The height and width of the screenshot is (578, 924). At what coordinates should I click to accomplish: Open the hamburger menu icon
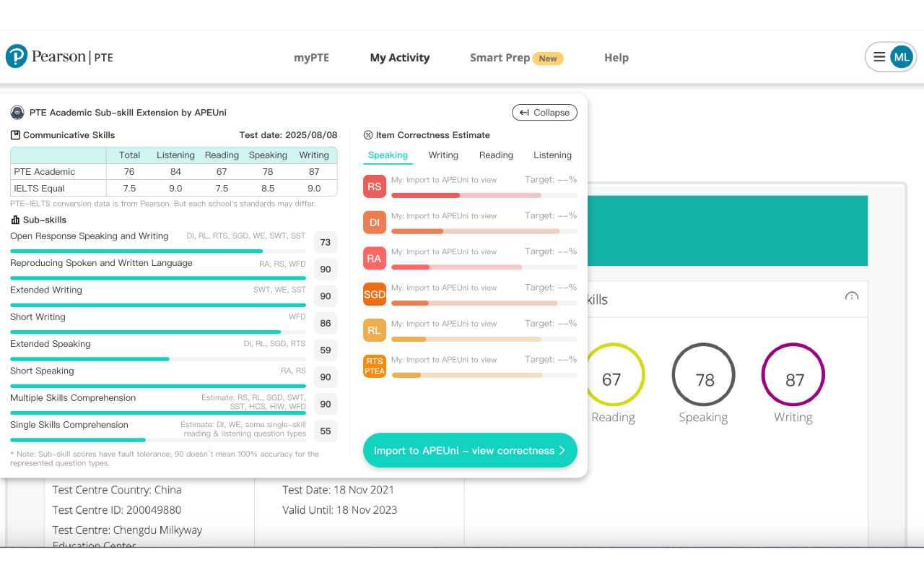pos(879,57)
